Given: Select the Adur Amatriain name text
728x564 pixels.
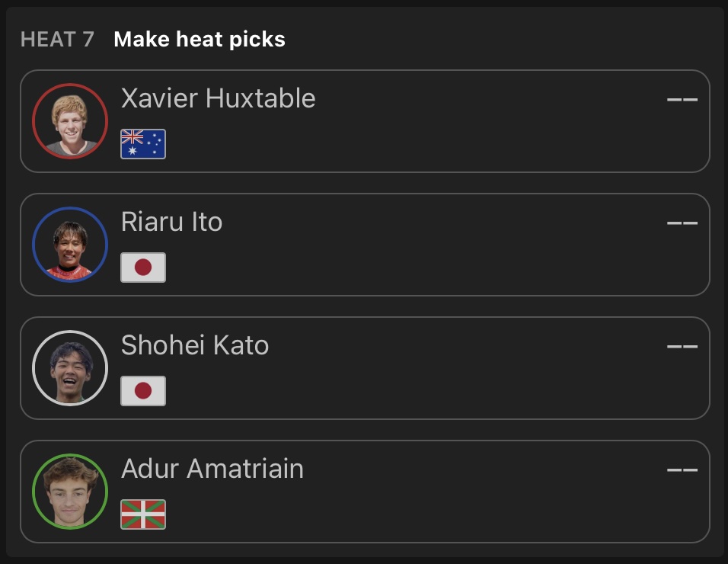Looking at the screenshot, I should click(x=212, y=469).
